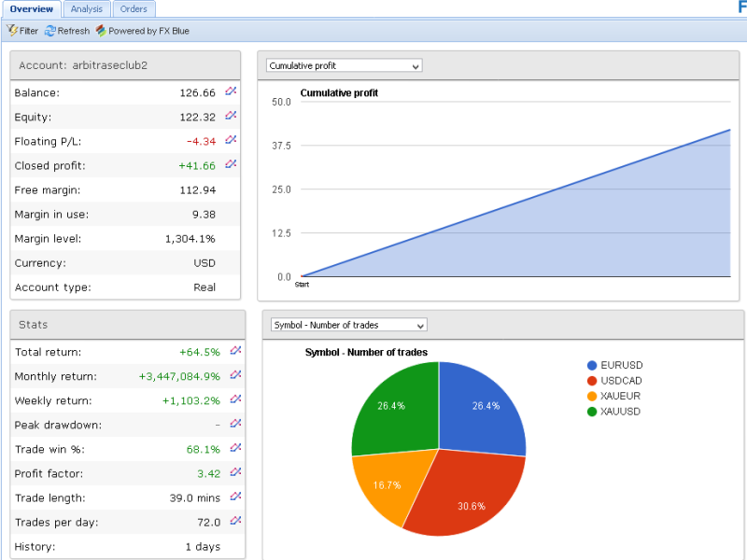The height and width of the screenshot is (560, 747).
Task: Open the Floating P/L chart icon
Action: (232, 140)
